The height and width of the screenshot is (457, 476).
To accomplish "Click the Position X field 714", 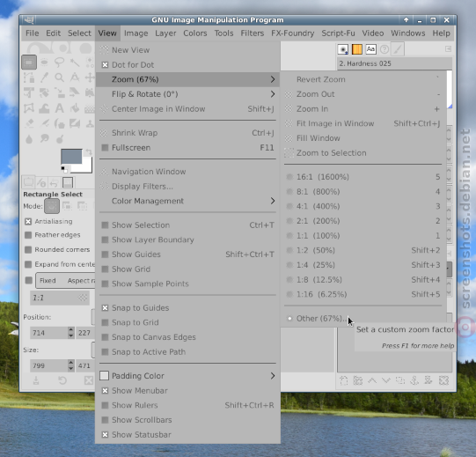I will [x=48, y=333].
